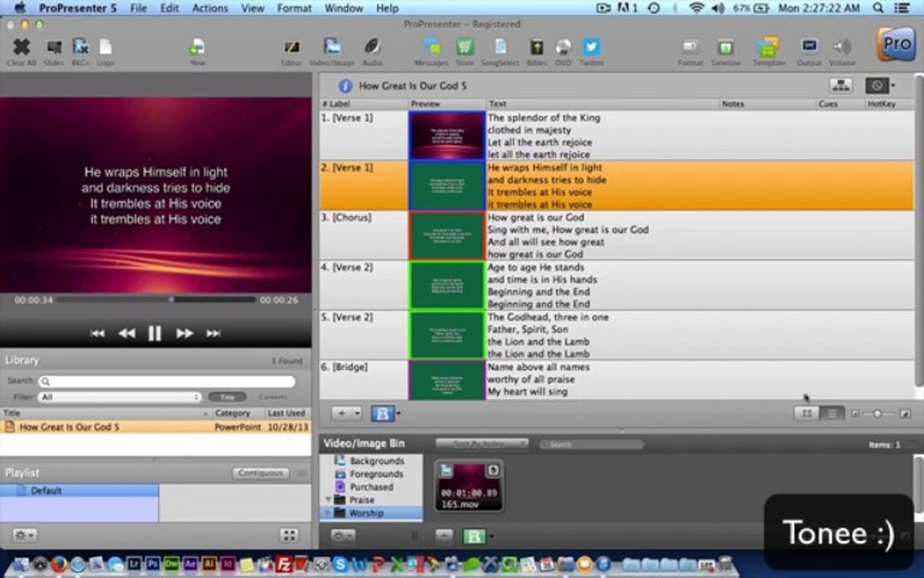Image resolution: width=924 pixels, height=578 pixels.
Task: Toggle the Contiguous playlist button
Action: click(261, 473)
